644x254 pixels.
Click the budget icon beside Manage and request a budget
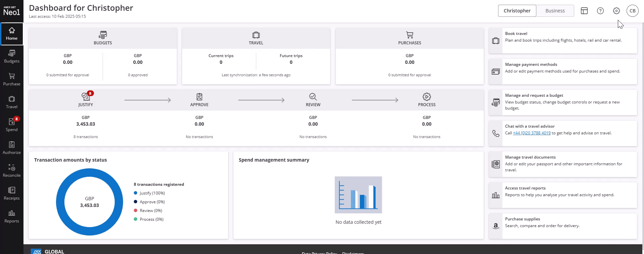(496, 102)
